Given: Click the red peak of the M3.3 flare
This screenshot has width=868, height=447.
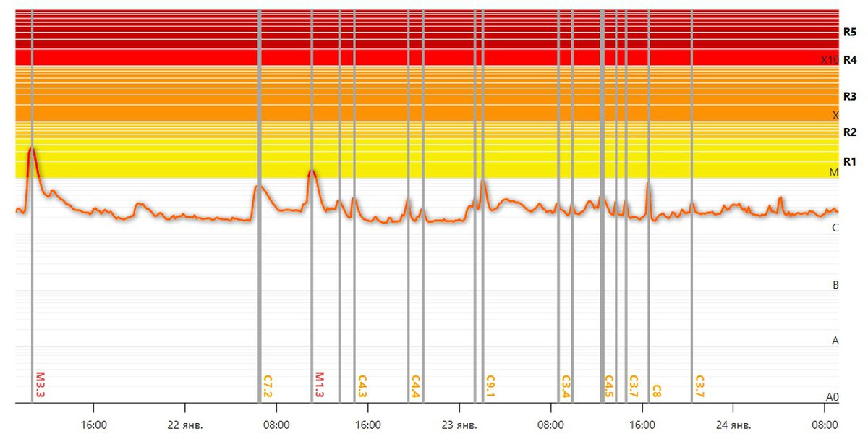Looking at the screenshot, I should coord(31,150).
